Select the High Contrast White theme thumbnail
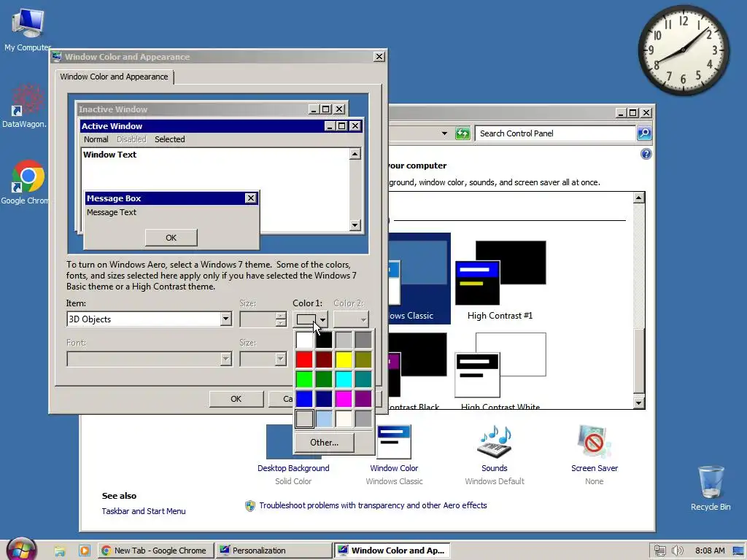The width and height of the screenshot is (747, 560). [x=500, y=365]
